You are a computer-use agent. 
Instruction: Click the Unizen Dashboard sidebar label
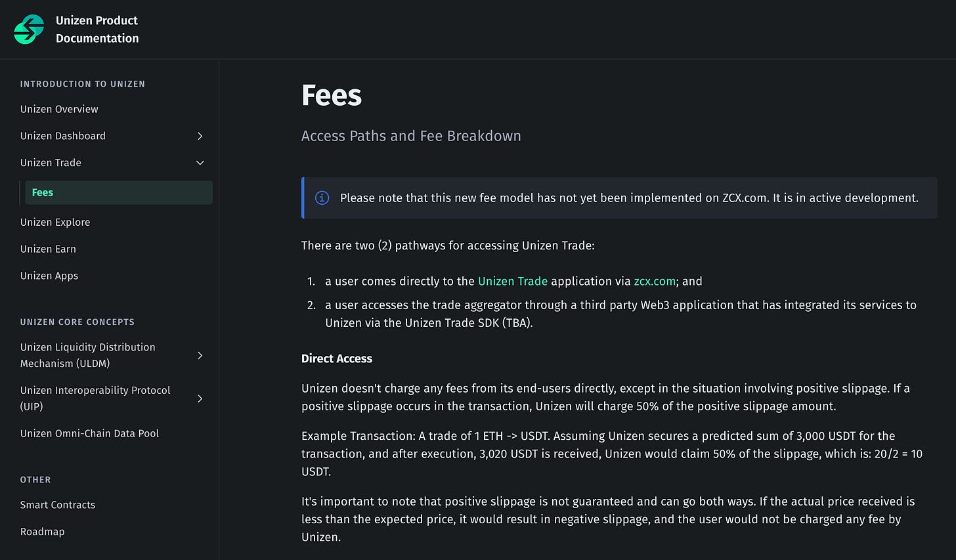click(x=63, y=136)
